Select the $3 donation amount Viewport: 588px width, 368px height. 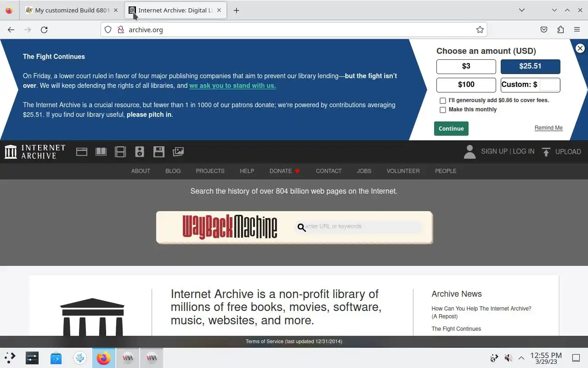(x=466, y=66)
